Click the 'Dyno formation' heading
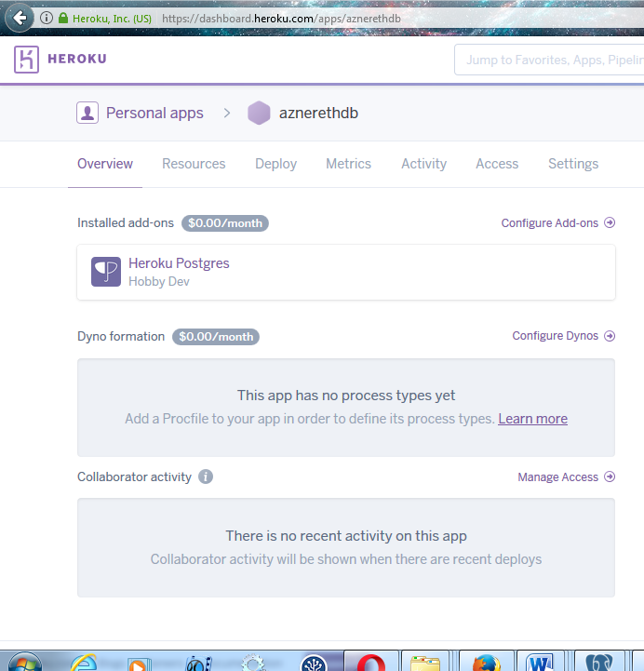This screenshot has height=671, width=644. (121, 336)
